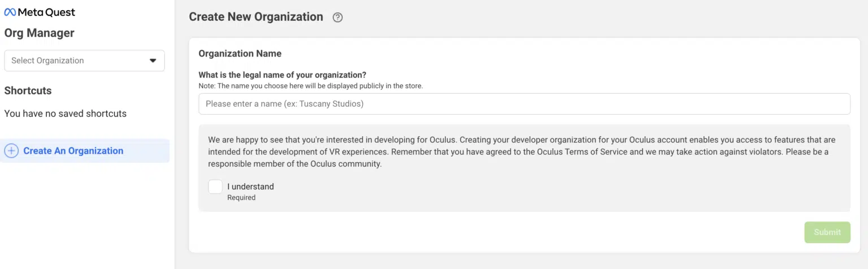Viewport: 868px width, 269px height.
Task: Click the Shortcuts section heading
Action: (28, 91)
